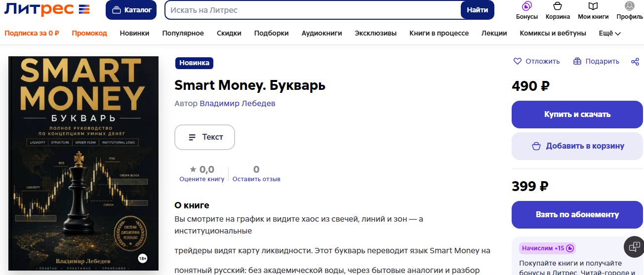Screen dimensions: 644x275
Task: Focus the Искать на Литрес search field
Action: 313,10
